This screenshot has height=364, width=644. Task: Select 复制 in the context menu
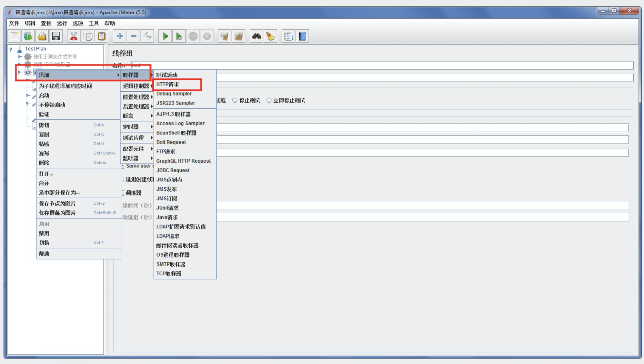click(79, 135)
